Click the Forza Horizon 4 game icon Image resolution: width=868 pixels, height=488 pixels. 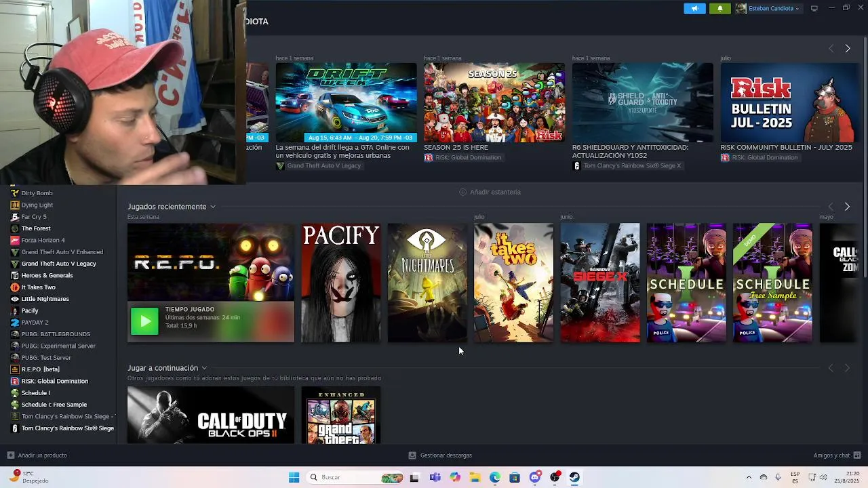(15, 240)
